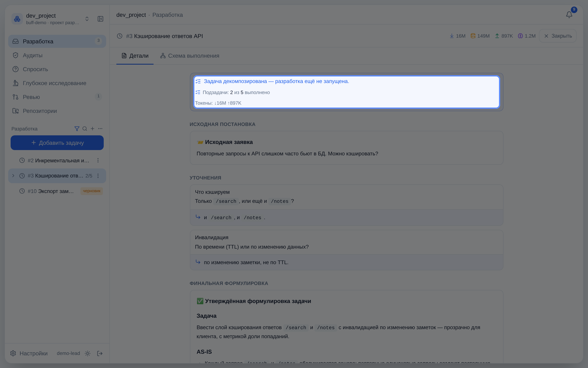Click the 'Инвалидация' question text
This screenshot has width=588, height=368.
tap(211, 237)
